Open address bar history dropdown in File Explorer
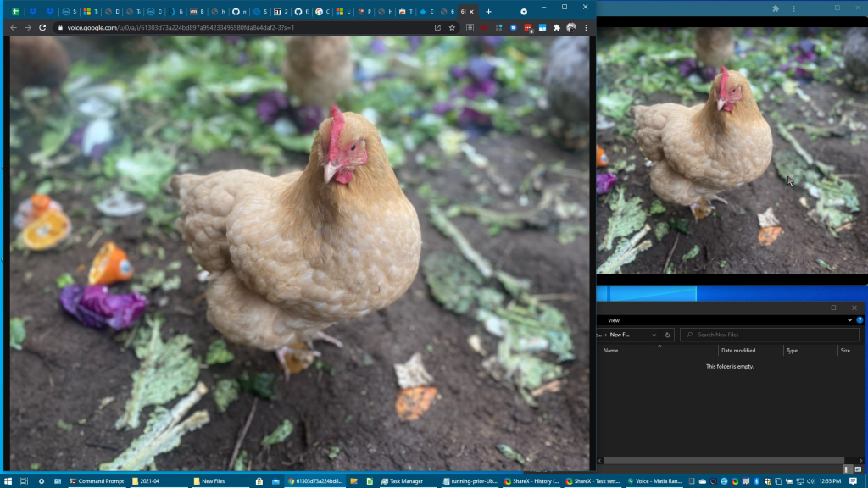Screen dimensions: 868x488 click(654, 335)
